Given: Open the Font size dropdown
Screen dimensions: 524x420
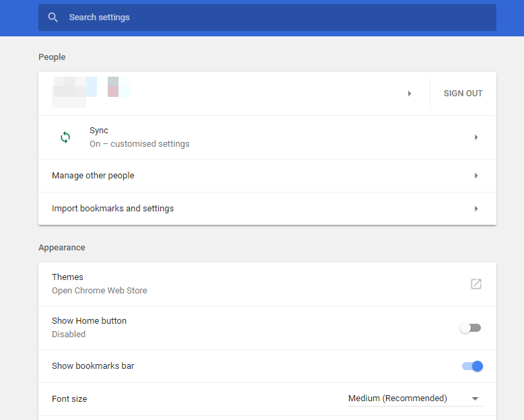Looking at the screenshot, I should tap(416, 398).
